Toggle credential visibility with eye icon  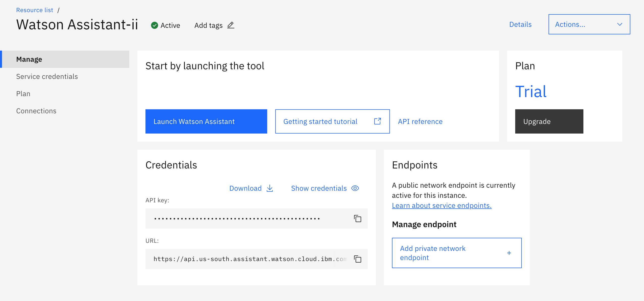tap(355, 188)
